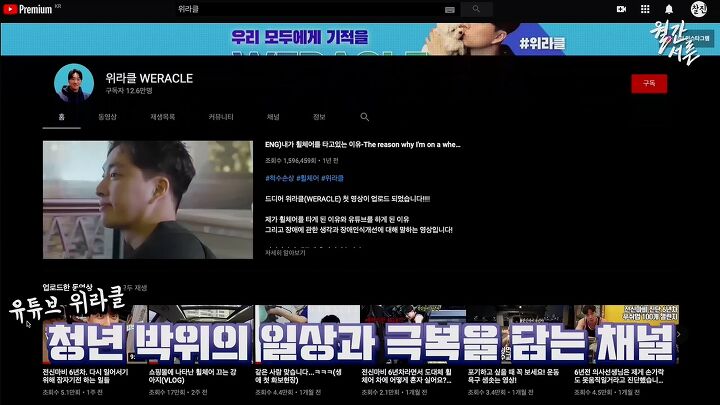
Task: Open the notifications bell
Action: [x=669, y=9]
